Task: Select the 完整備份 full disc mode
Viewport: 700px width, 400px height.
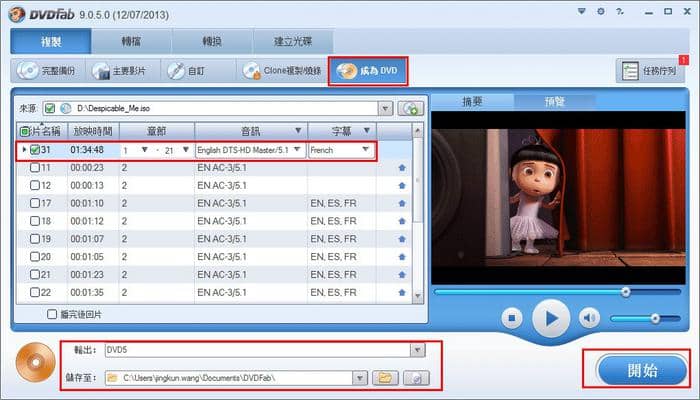Action: click(46, 71)
